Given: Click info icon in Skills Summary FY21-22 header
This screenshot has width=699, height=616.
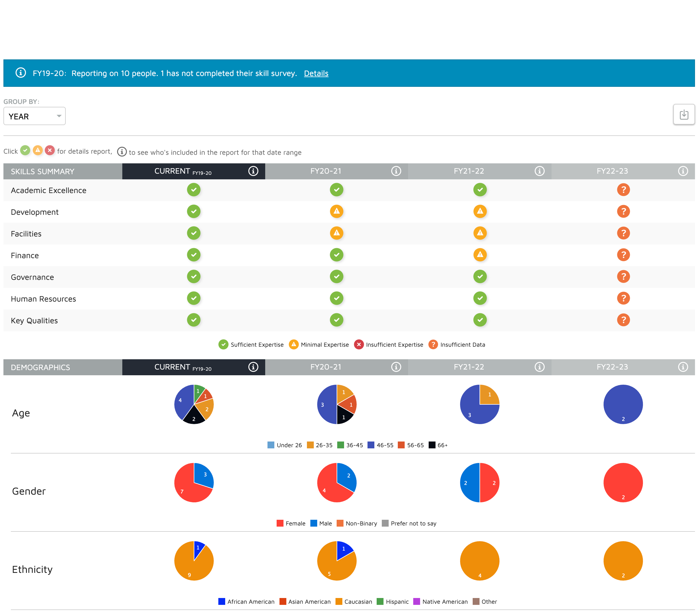Looking at the screenshot, I should (539, 171).
